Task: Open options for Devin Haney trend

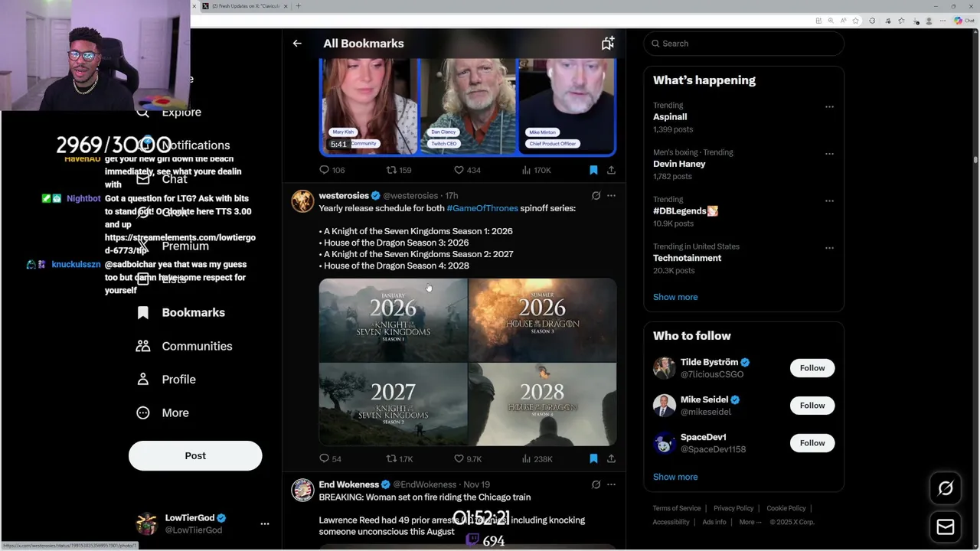Action: (829, 154)
